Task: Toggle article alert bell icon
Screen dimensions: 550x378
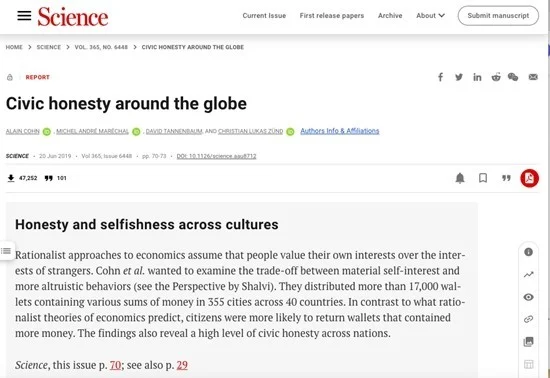Action: coord(460,178)
